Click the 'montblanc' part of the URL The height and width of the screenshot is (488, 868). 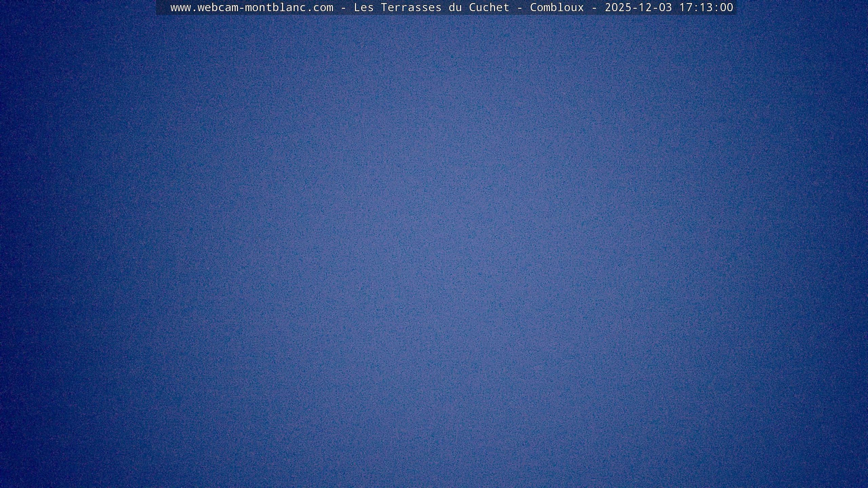(x=275, y=7)
